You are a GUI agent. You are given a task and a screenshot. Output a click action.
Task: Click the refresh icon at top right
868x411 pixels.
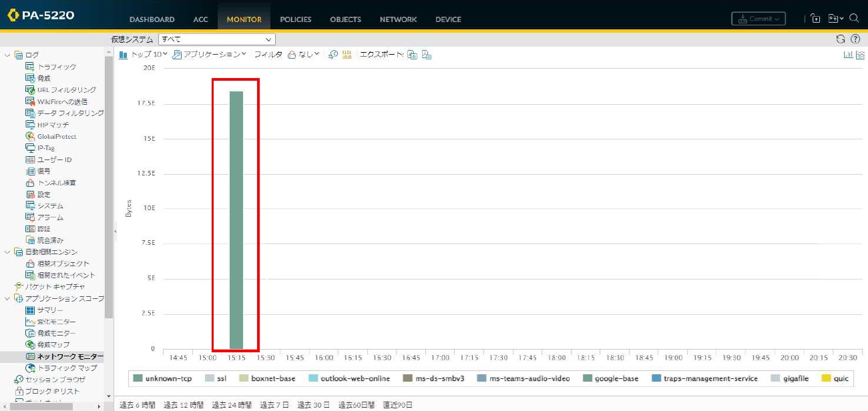pyautogui.click(x=841, y=39)
